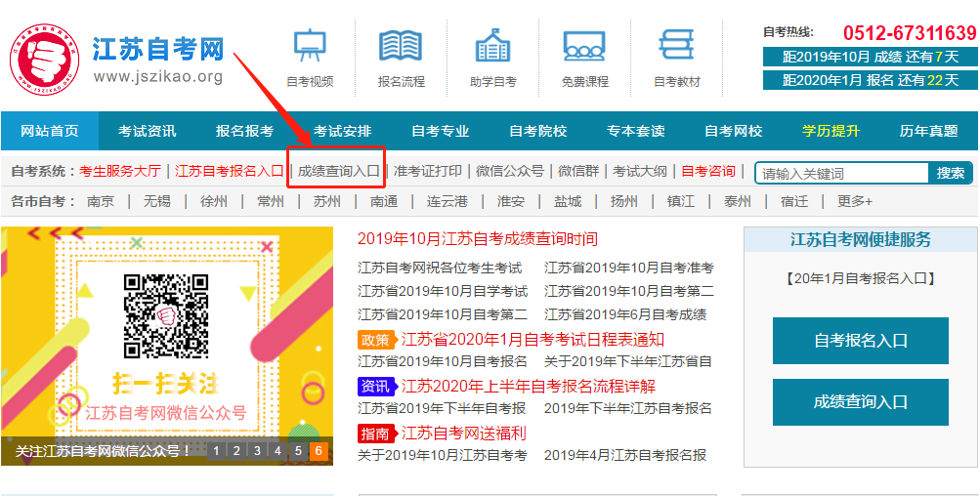Click the 自考教材 stacked books icon
The image size is (980, 496).
(x=676, y=45)
